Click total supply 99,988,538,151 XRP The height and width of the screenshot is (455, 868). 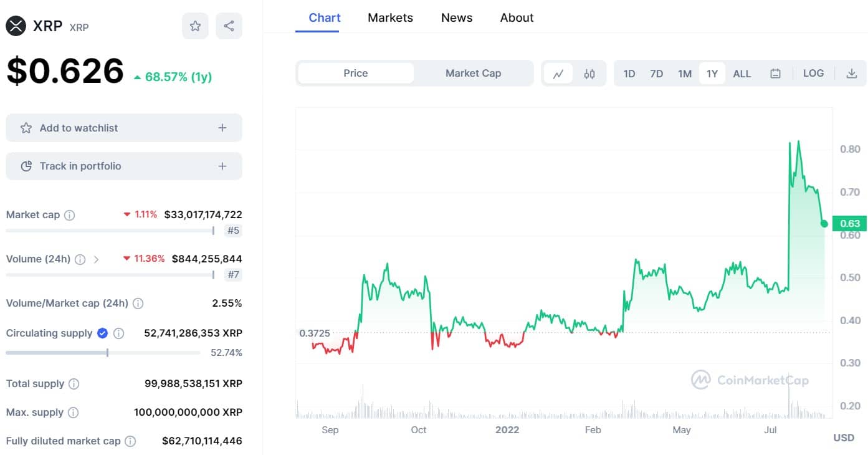(193, 384)
